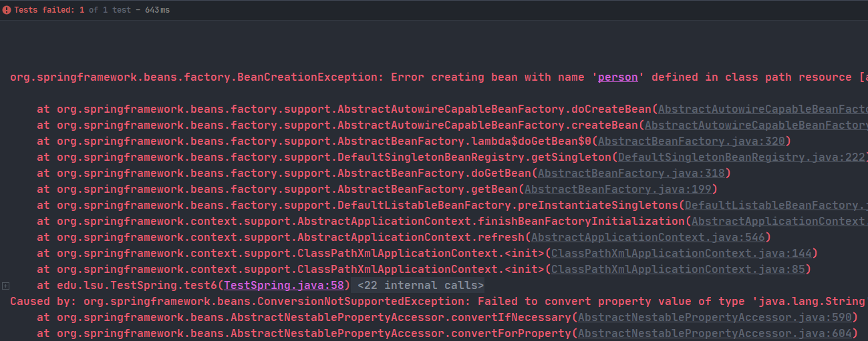Open AbstractAutowireCapableBeanFactory link on createBean line
Viewport: 868px width, 341px height.
(x=756, y=125)
